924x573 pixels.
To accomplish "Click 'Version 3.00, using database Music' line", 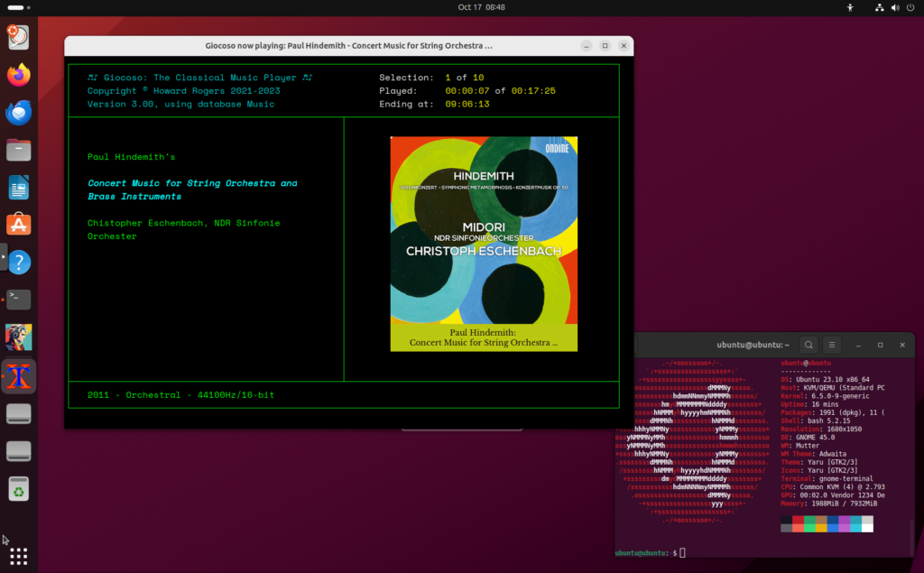I will tap(180, 104).
